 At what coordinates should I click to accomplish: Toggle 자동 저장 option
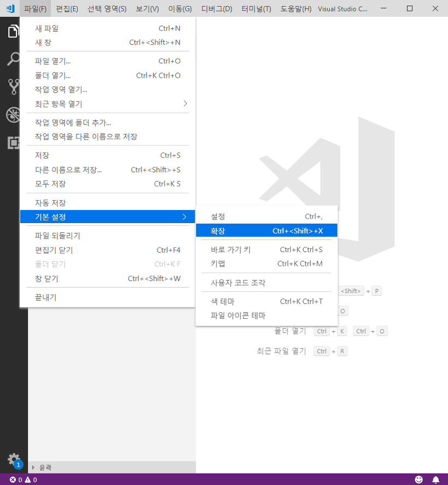(x=108, y=203)
